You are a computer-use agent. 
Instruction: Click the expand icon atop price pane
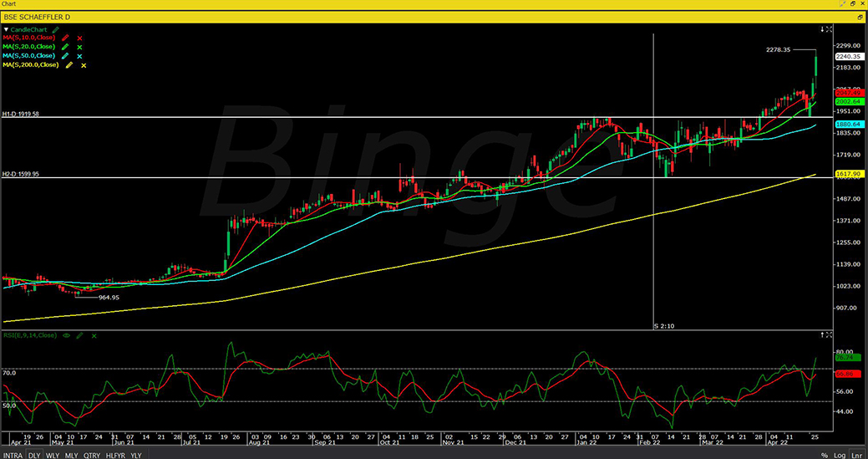(x=830, y=28)
